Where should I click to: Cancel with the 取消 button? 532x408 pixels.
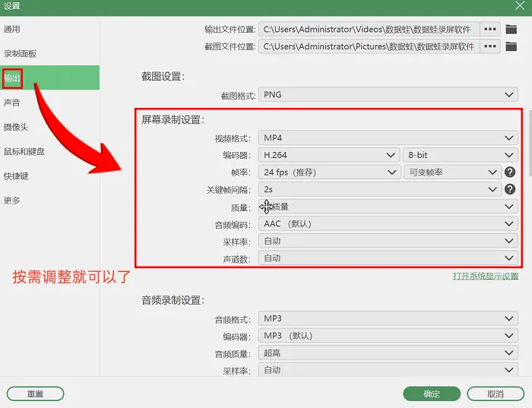click(x=496, y=394)
